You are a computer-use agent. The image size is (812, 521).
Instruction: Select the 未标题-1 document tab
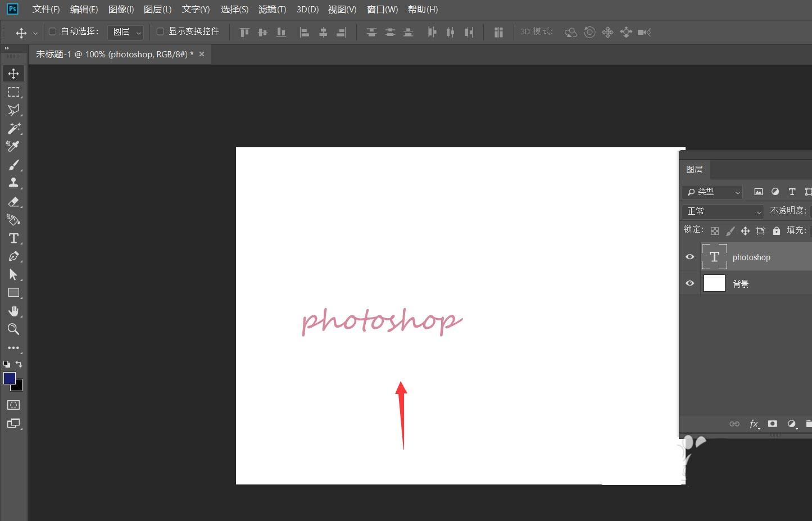115,55
